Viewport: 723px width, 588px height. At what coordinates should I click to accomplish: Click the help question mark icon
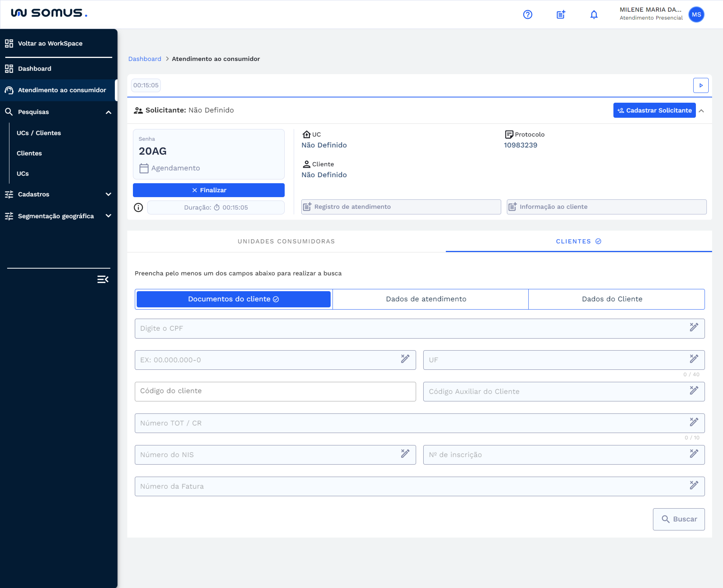pos(527,14)
